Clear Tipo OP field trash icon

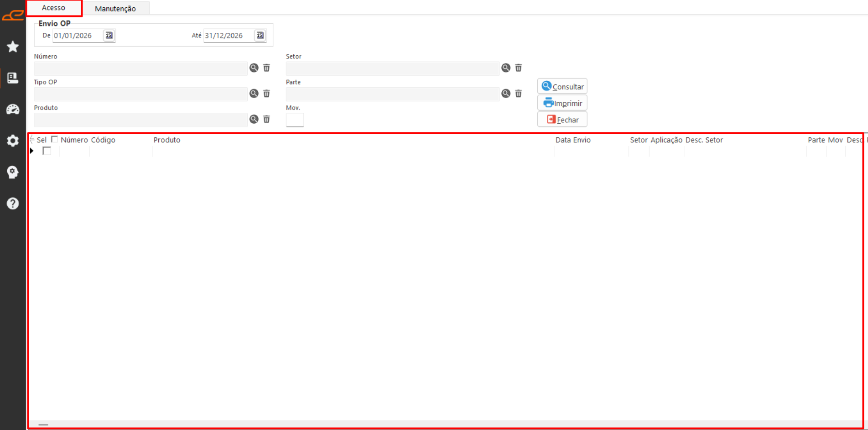(267, 94)
